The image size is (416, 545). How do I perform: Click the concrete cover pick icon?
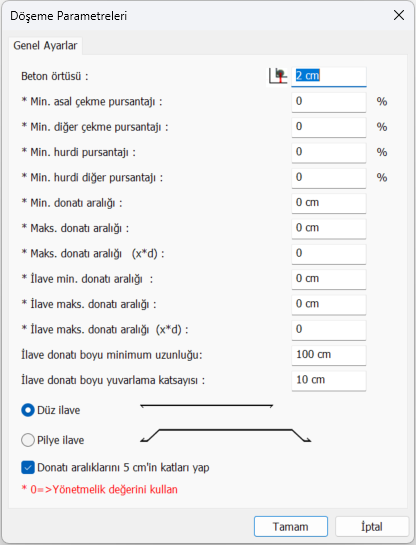click(278, 76)
